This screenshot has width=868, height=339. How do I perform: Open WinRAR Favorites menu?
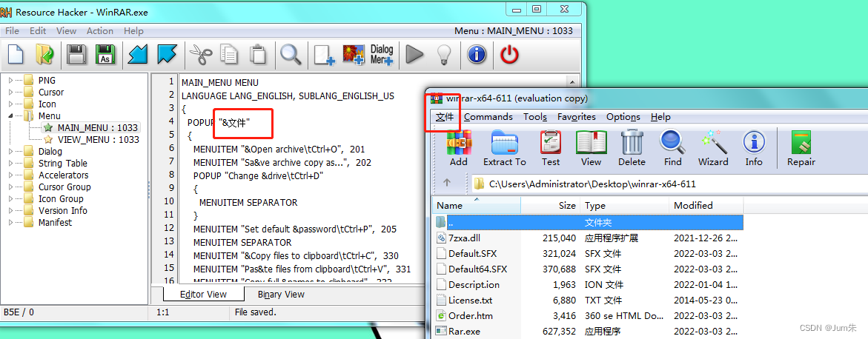click(x=577, y=117)
